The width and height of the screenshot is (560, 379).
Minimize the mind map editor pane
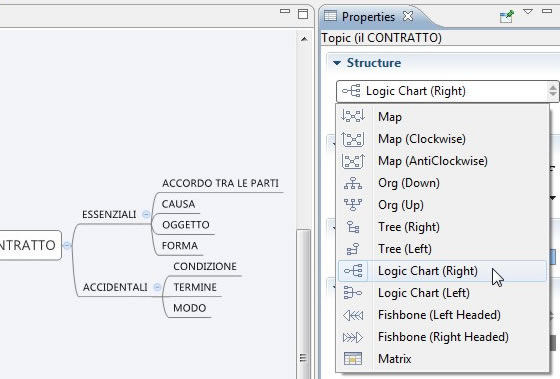[285, 11]
